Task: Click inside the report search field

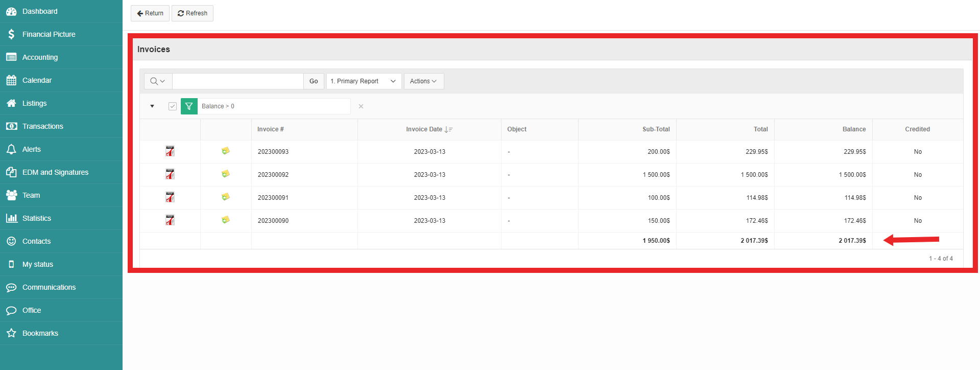Action: pyautogui.click(x=237, y=81)
